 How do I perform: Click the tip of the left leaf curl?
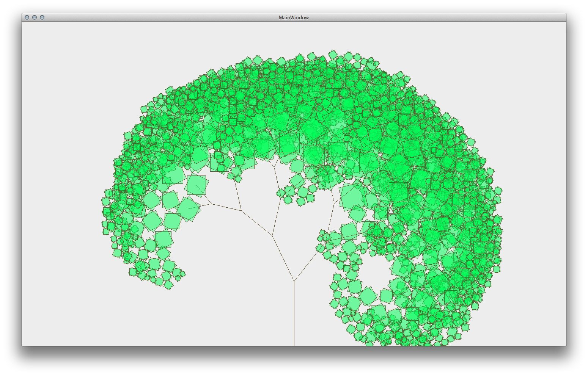click(182, 274)
